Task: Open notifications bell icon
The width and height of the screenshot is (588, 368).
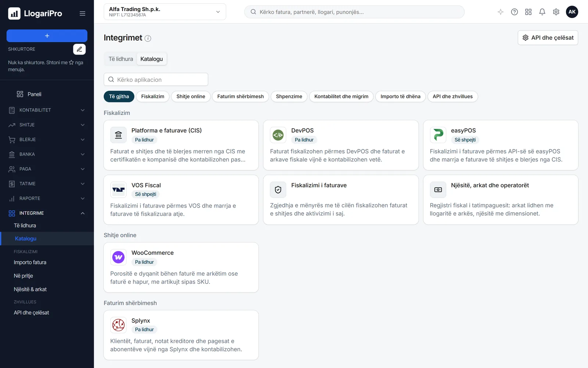Action: 542,12
